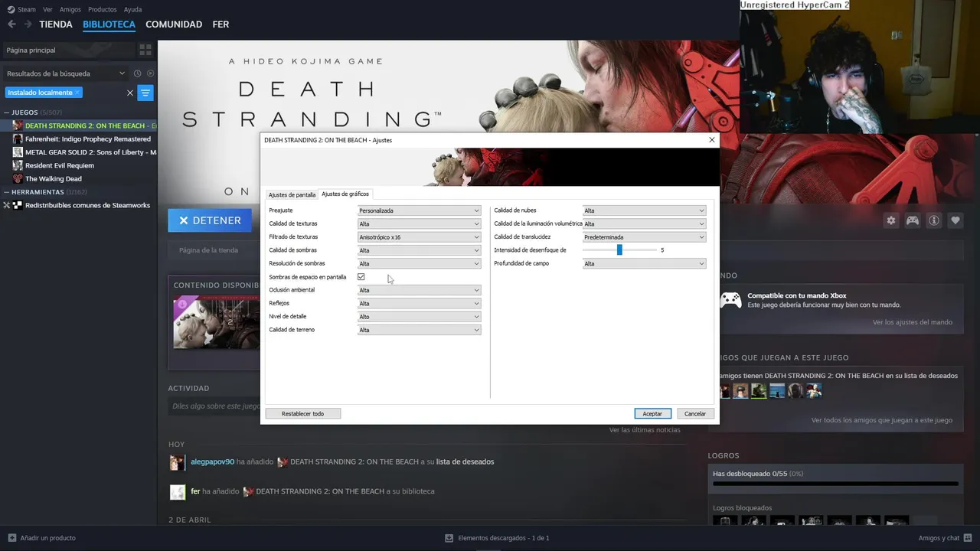
Task: Click the recent activity clock icon
Action: [138, 73]
